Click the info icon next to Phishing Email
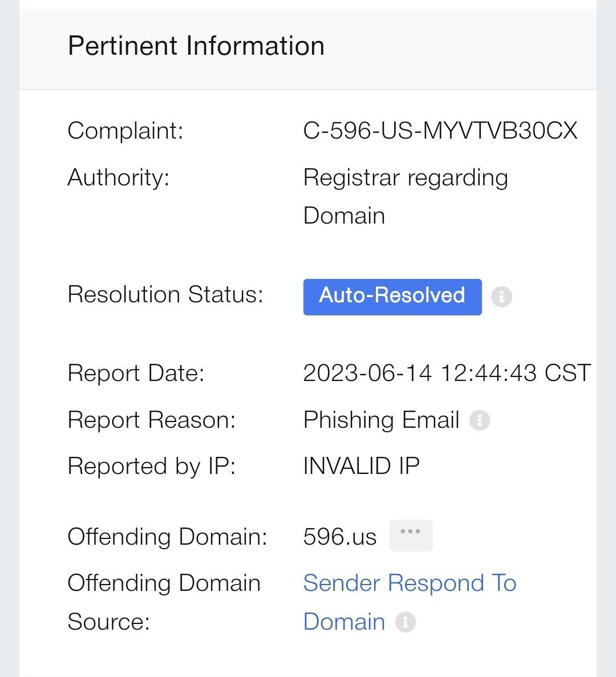The width and height of the screenshot is (616, 677). [x=479, y=420]
